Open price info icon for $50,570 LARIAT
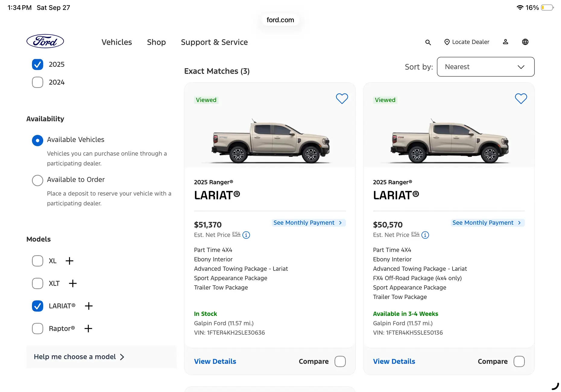The image size is (561, 392). point(425,235)
